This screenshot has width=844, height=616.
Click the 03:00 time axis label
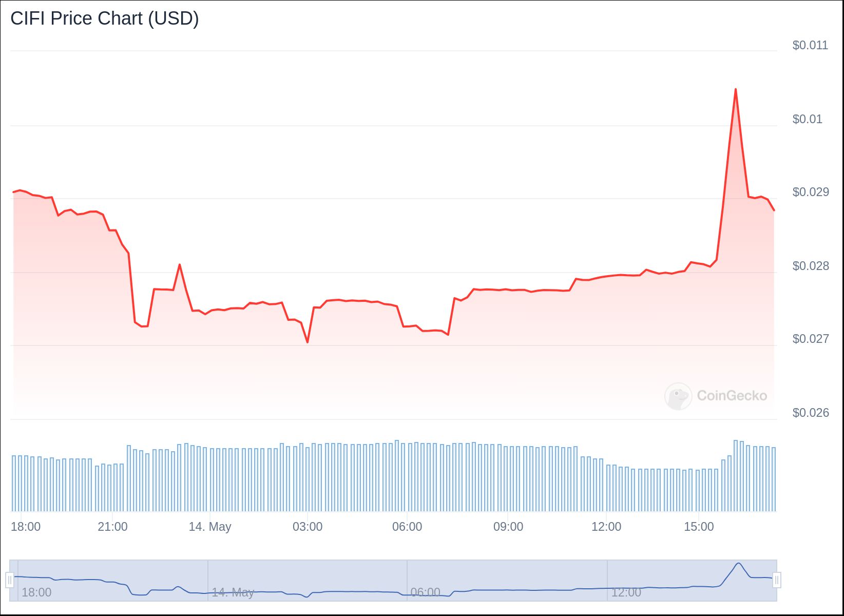point(308,527)
